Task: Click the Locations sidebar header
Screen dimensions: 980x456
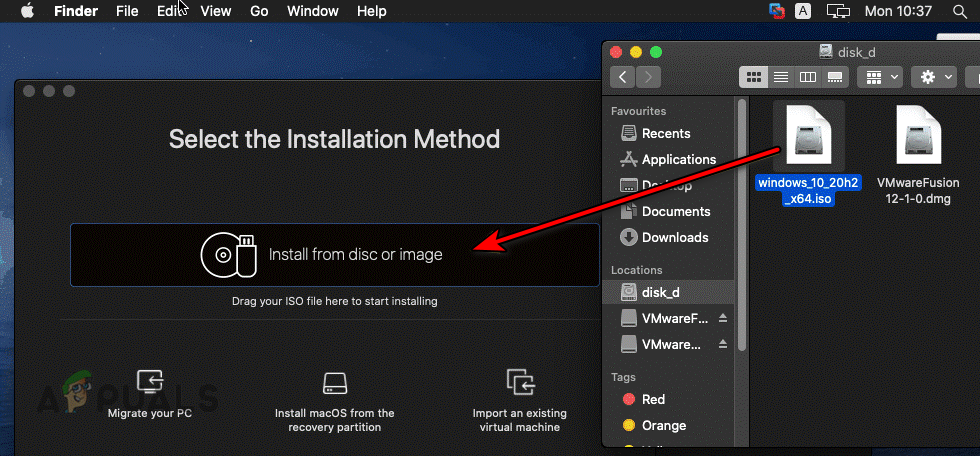Action: (x=636, y=270)
